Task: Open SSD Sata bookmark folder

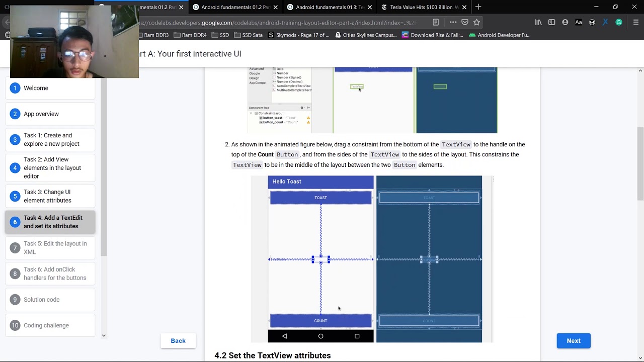Action: click(248, 35)
